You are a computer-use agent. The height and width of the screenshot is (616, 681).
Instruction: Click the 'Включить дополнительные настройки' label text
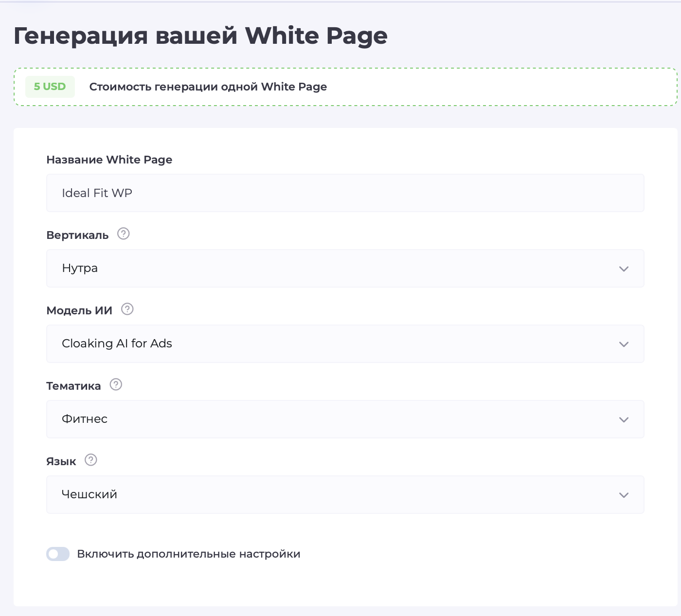click(x=189, y=554)
